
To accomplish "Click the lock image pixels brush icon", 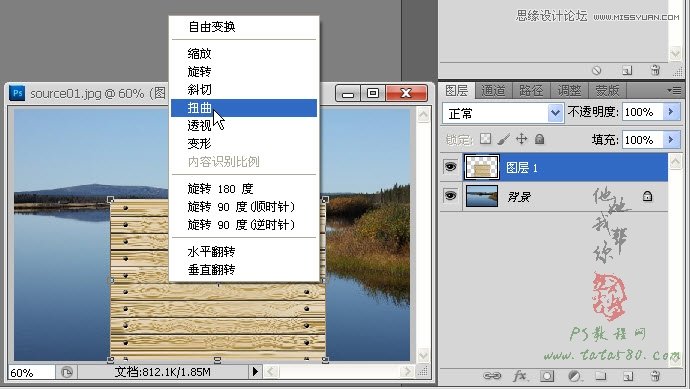I will pyautogui.click(x=503, y=139).
